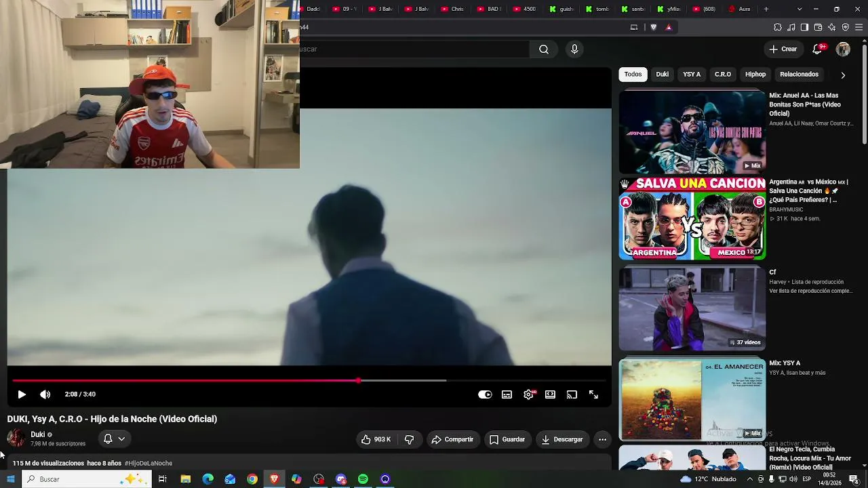
Task: Play the paused YouTube video
Action: (22, 394)
